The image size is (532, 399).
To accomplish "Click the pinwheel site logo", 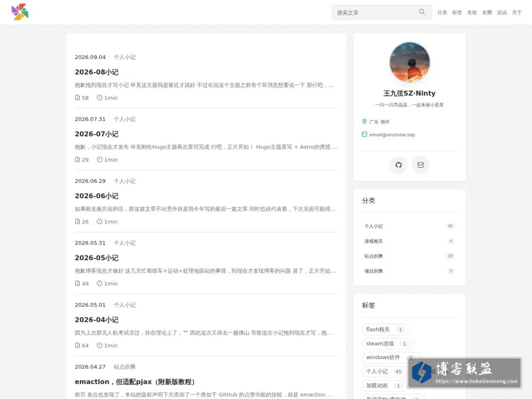I will pyautogui.click(x=20, y=12).
